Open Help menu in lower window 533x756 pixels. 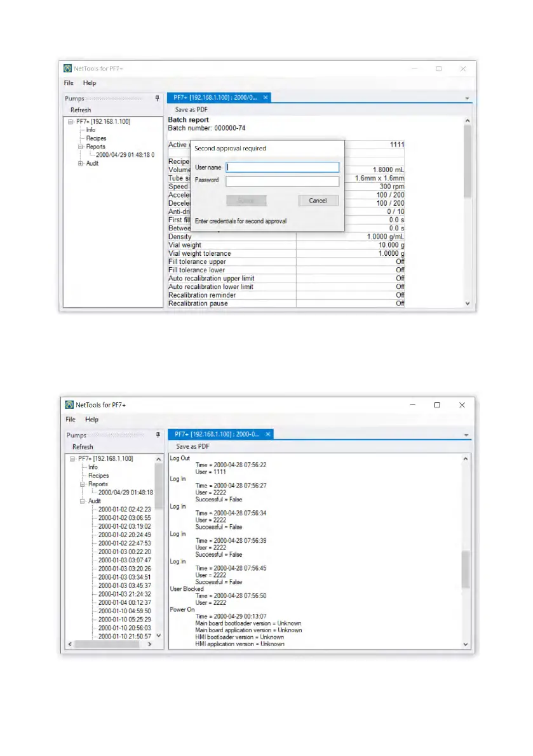coord(91,420)
